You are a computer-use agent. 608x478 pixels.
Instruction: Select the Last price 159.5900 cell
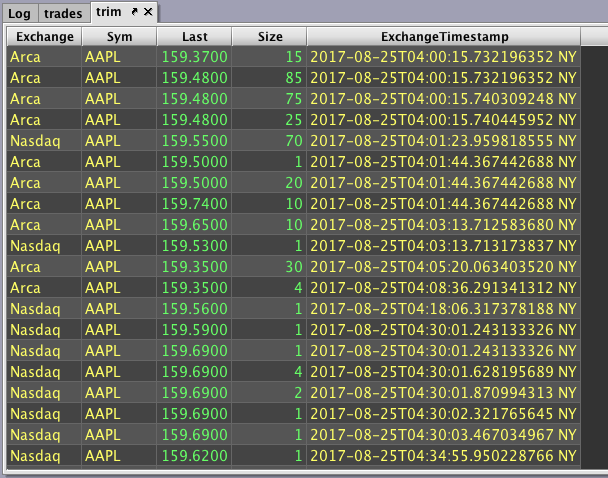click(x=193, y=330)
